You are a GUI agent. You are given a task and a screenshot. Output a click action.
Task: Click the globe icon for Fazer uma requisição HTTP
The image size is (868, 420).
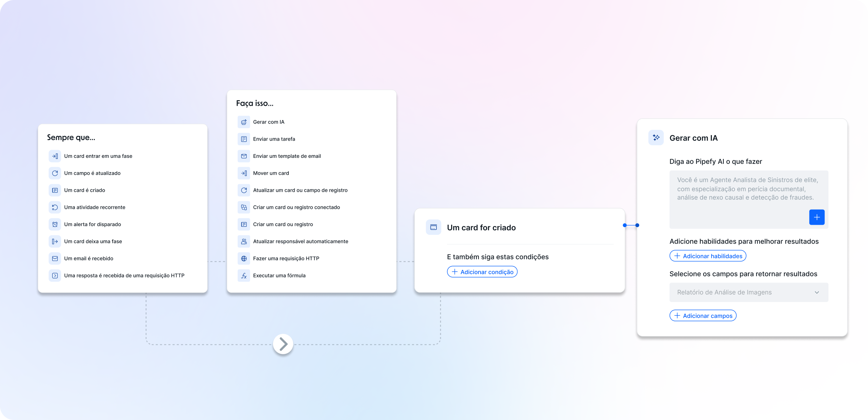(x=244, y=259)
